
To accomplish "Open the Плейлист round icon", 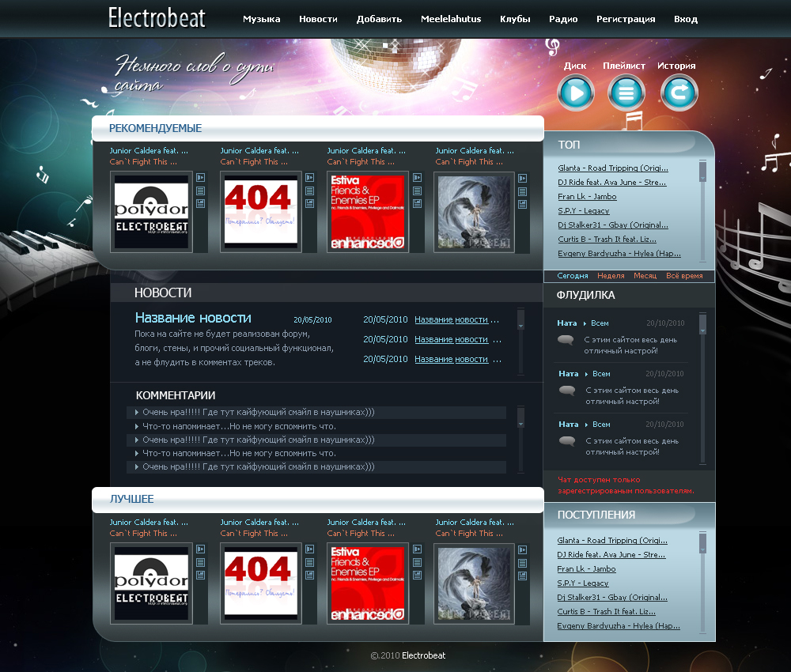I will [x=626, y=94].
